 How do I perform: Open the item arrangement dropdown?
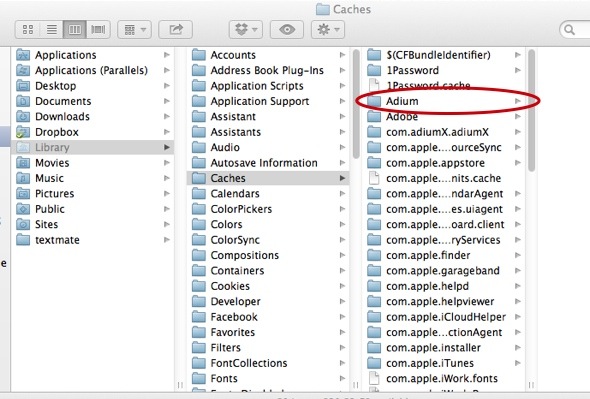(x=135, y=29)
